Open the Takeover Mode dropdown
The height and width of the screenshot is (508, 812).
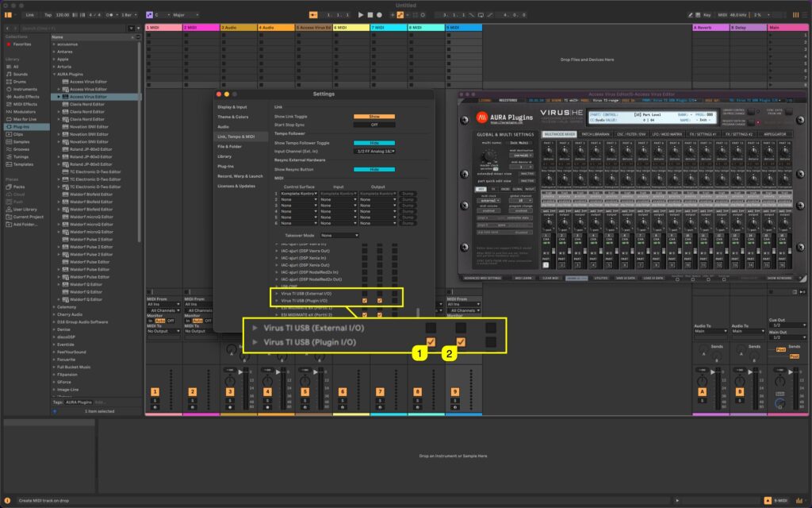[340, 234]
